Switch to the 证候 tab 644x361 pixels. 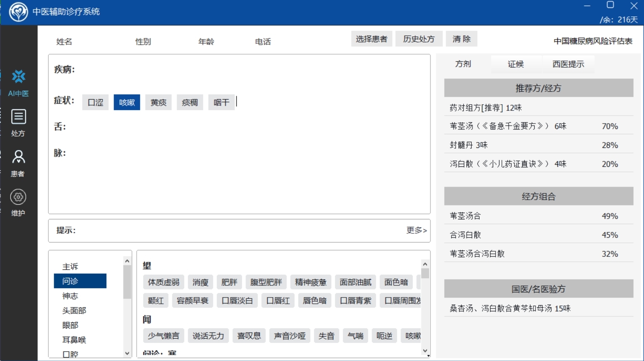click(x=516, y=64)
